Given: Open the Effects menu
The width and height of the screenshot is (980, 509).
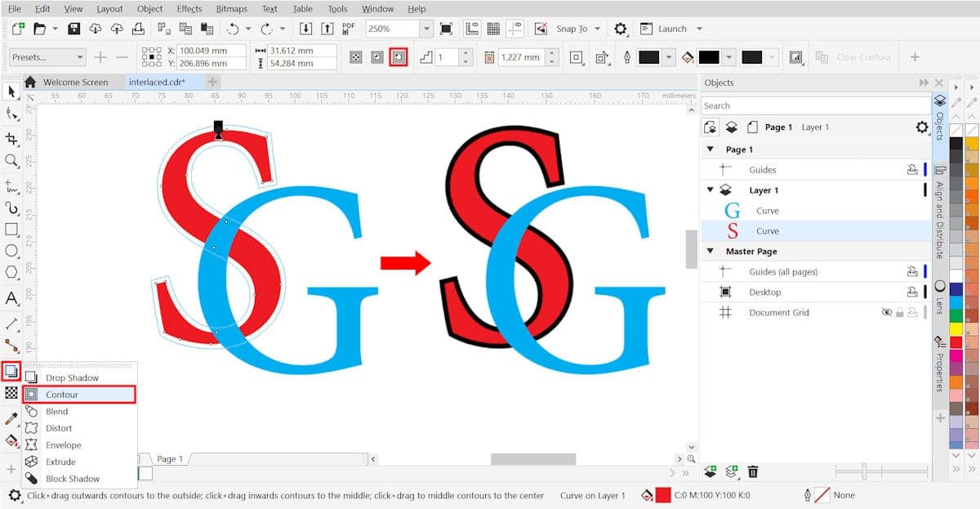Looking at the screenshot, I should click(189, 9).
